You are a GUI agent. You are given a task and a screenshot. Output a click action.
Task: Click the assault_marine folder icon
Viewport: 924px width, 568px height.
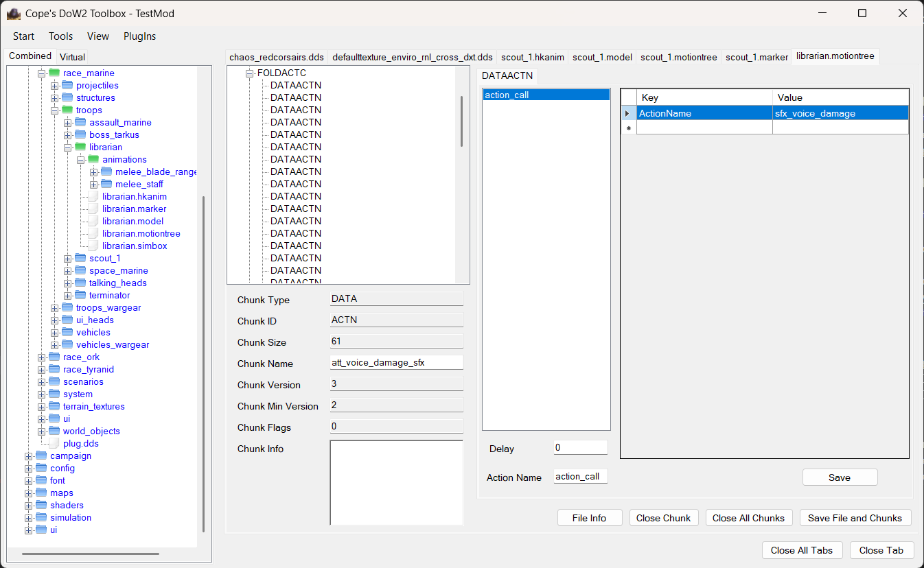pyautogui.click(x=80, y=122)
